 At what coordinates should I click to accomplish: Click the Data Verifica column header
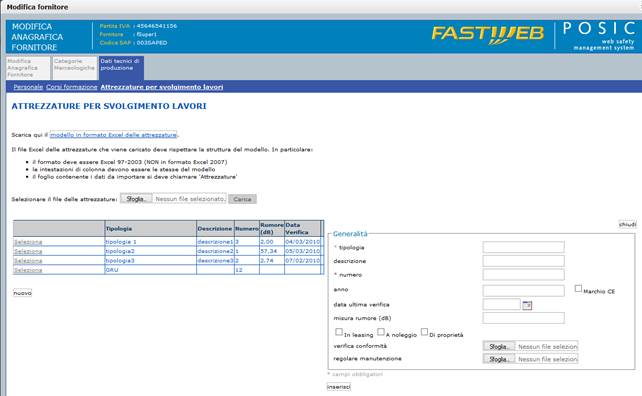tap(303, 229)
